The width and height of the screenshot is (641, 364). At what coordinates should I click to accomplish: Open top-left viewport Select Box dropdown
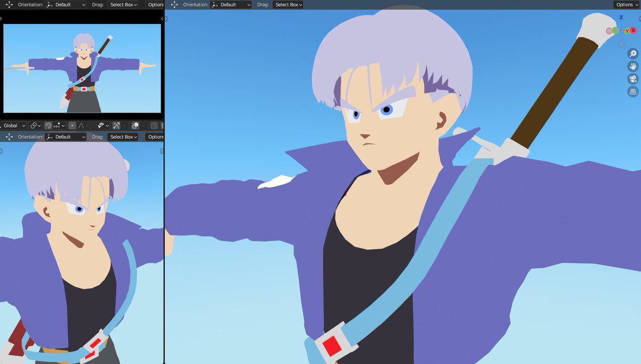tap(123, 4)
